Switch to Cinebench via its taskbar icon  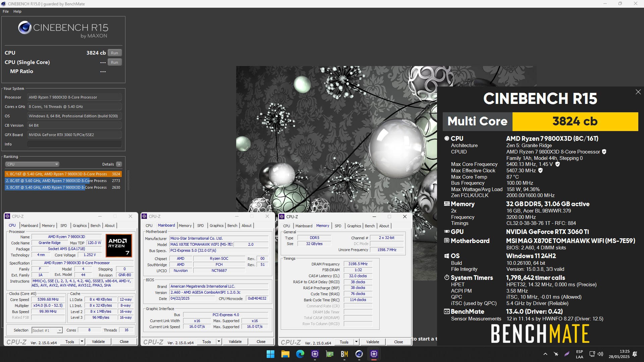point(359,354)
